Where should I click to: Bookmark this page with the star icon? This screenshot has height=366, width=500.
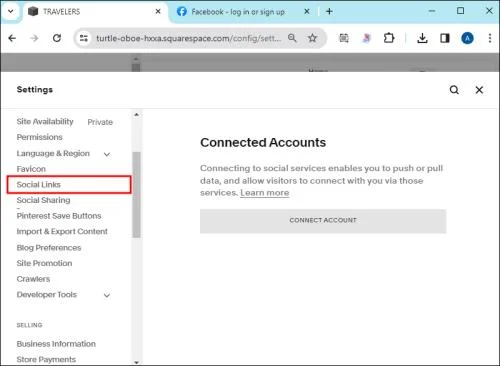point(312,38)
